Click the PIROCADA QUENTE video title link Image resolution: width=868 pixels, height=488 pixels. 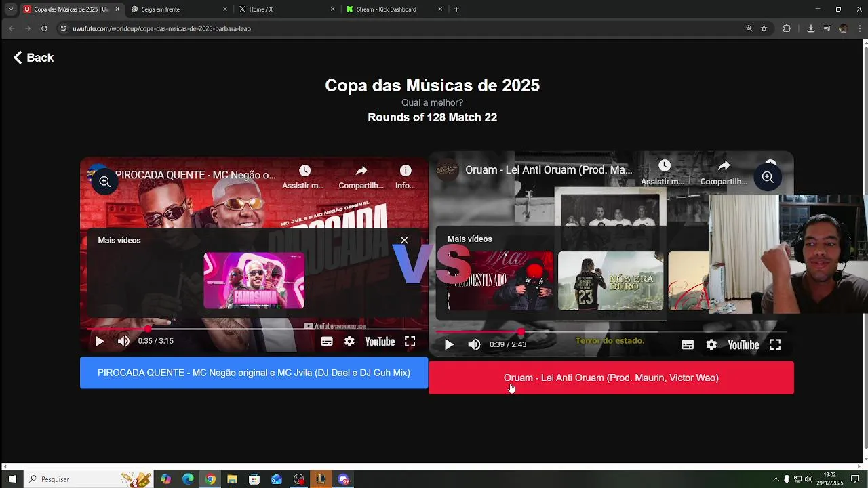[x=195, y=175]
